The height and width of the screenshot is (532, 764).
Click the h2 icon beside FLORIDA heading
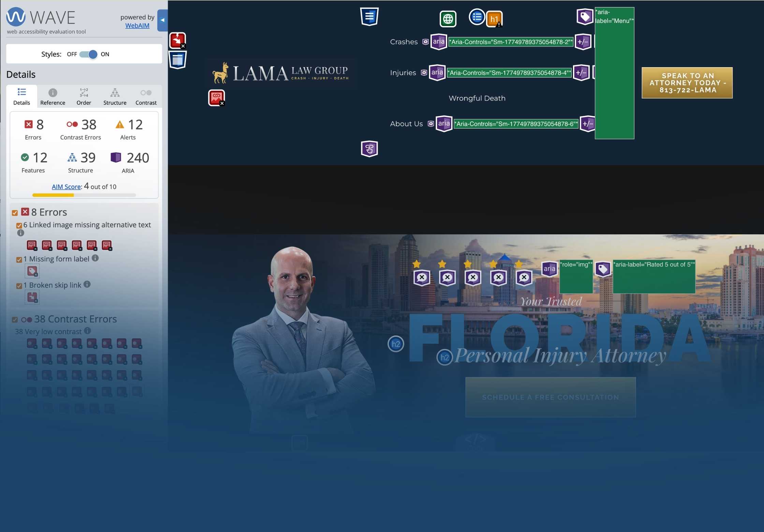click(396, 344)
